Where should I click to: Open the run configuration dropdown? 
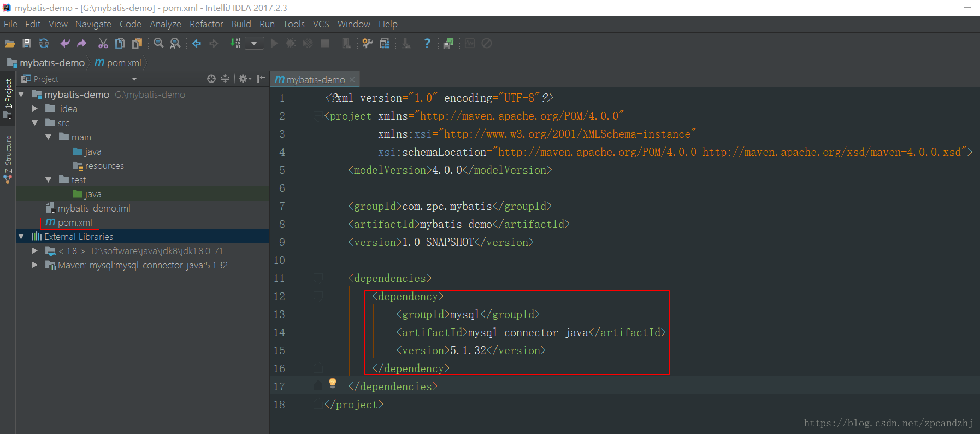coord(255,43)
